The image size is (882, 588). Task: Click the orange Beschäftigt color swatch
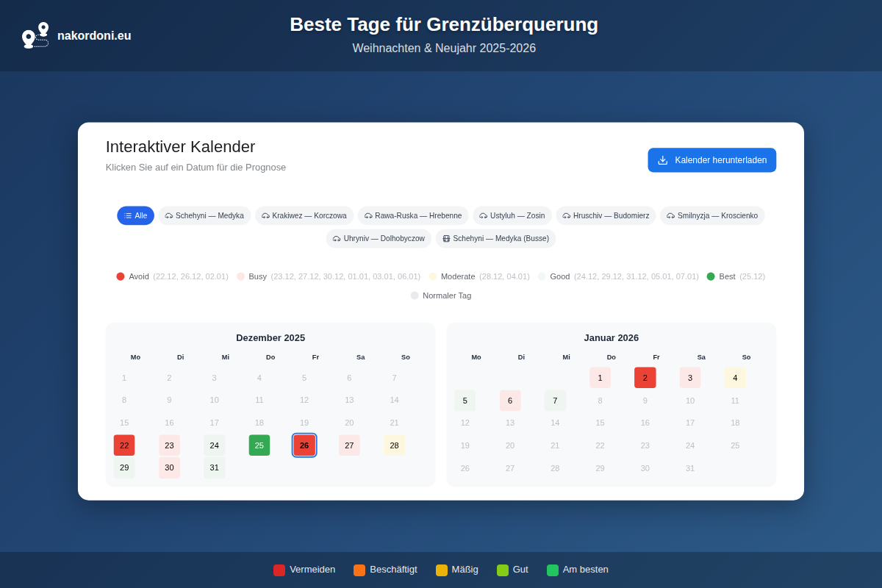pyautogui.click(x=359, y=570)
